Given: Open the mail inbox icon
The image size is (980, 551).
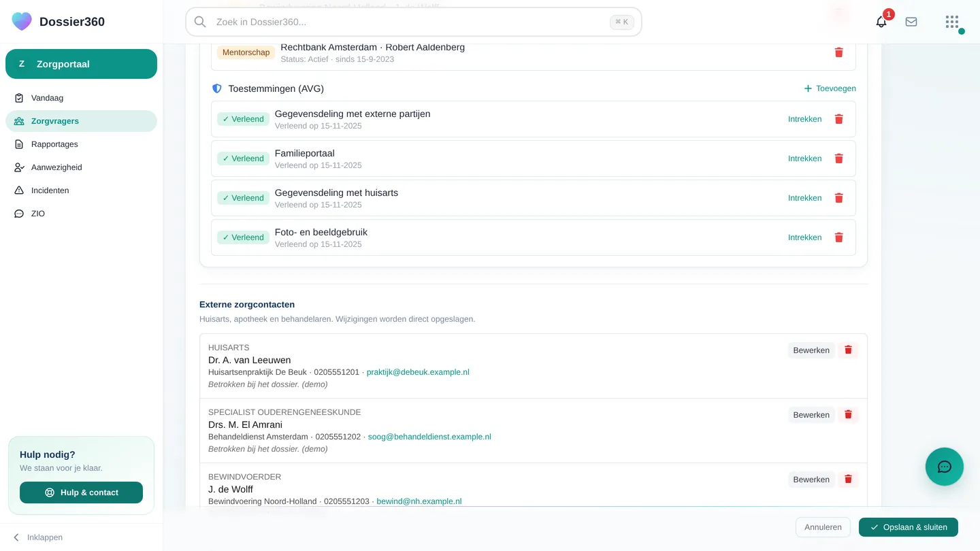Looking at the screenshot, I should coord(911,22).
